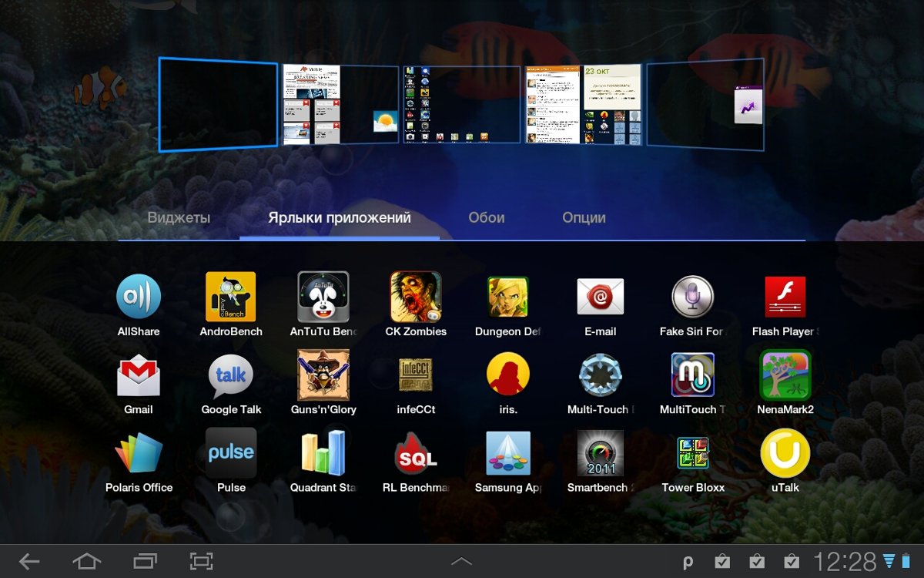The width and height of the screenshot is (924, 578).
Task: Select the NenaMark2 benchmark icon
Action: [785, 375]
